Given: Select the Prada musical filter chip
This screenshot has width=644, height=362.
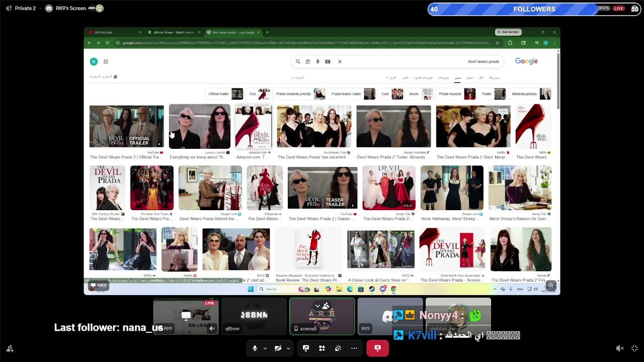Looking at the screenshot, I should pyautogui.click(x=456, y=94).
